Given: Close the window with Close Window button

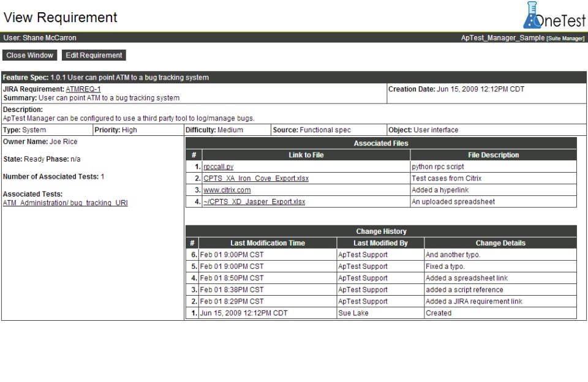Looking at the screenshot, I should 29,55.
